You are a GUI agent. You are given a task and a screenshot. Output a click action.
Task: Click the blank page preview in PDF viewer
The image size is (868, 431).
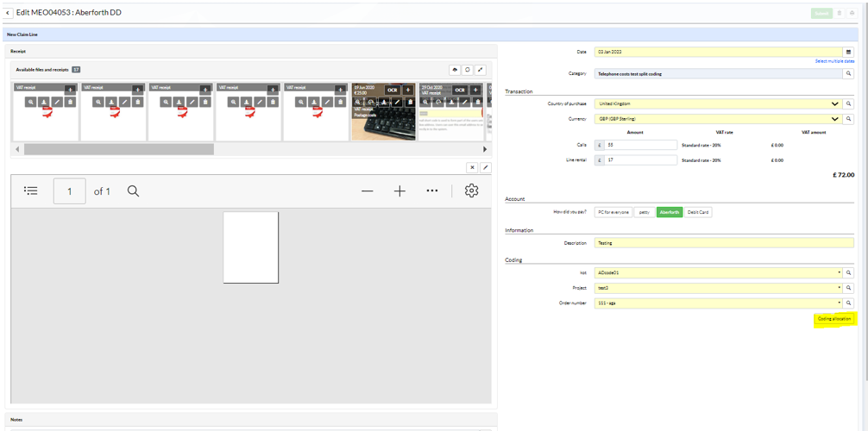251,247
